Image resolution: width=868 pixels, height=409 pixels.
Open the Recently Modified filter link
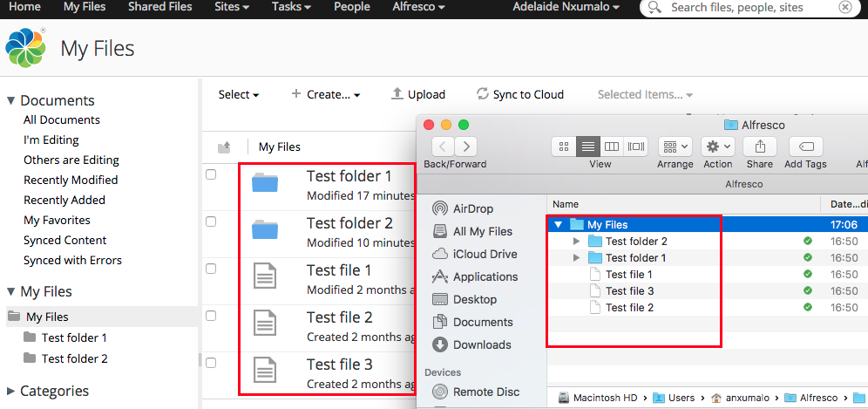tap(71, 180)
